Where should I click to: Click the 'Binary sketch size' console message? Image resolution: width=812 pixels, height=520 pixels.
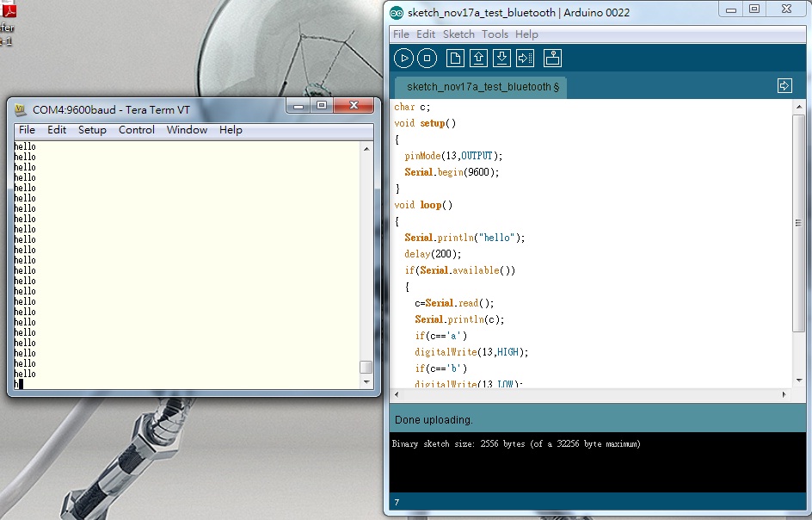click(x=516, y=443)
